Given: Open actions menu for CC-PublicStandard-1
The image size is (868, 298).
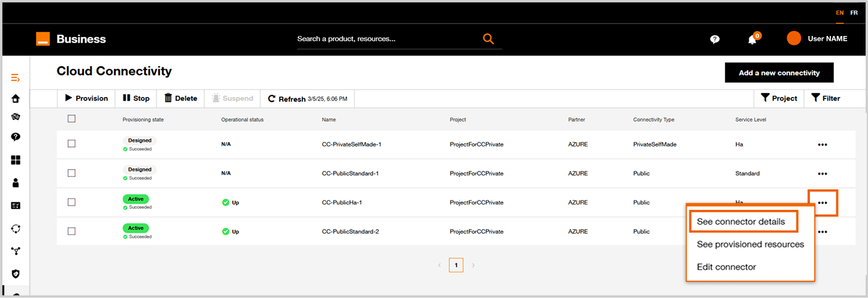Looking at the screenshot, I should click(822, 174).
